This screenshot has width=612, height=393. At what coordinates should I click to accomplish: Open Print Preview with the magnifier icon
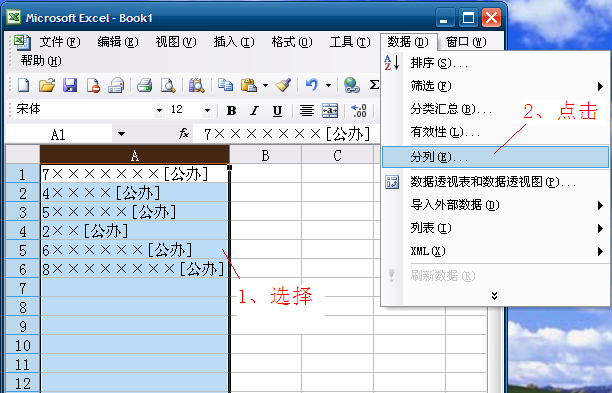pos(168,85)
